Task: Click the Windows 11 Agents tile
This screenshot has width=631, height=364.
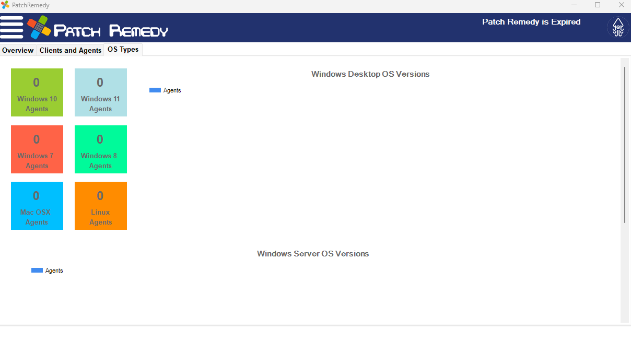Action: pyautogui.click(x=101, y=92)
